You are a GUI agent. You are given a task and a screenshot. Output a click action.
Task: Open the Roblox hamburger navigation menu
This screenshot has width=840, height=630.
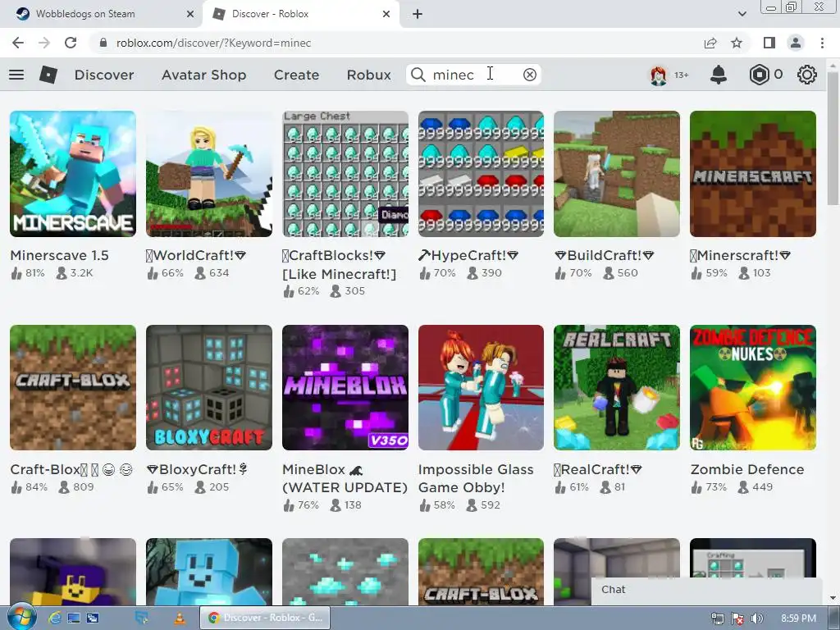(x=16, y=75)
